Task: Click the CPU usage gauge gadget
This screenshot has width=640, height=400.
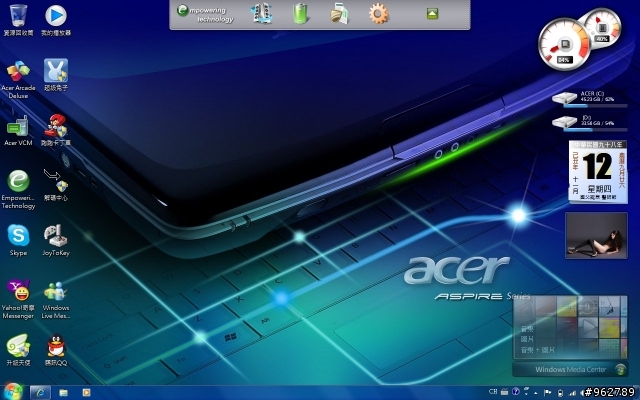Action: click(x=564, y=44)
